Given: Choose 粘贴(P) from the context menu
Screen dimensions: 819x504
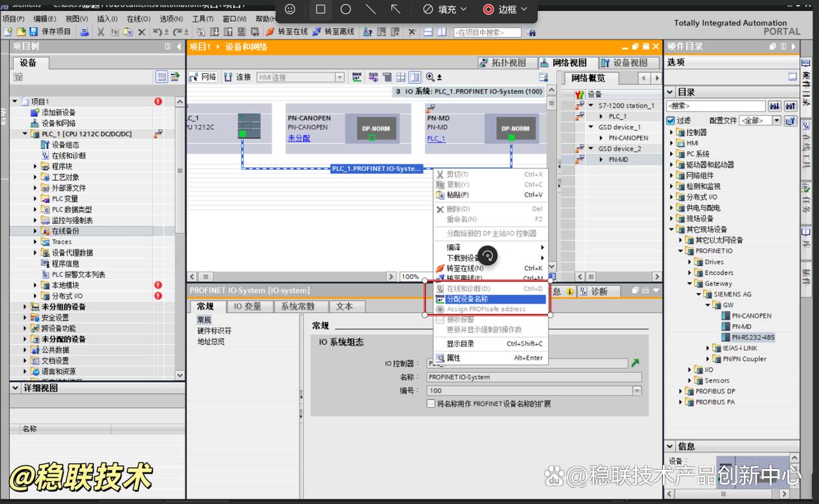Looking at the screenshot, I should 491,195.
